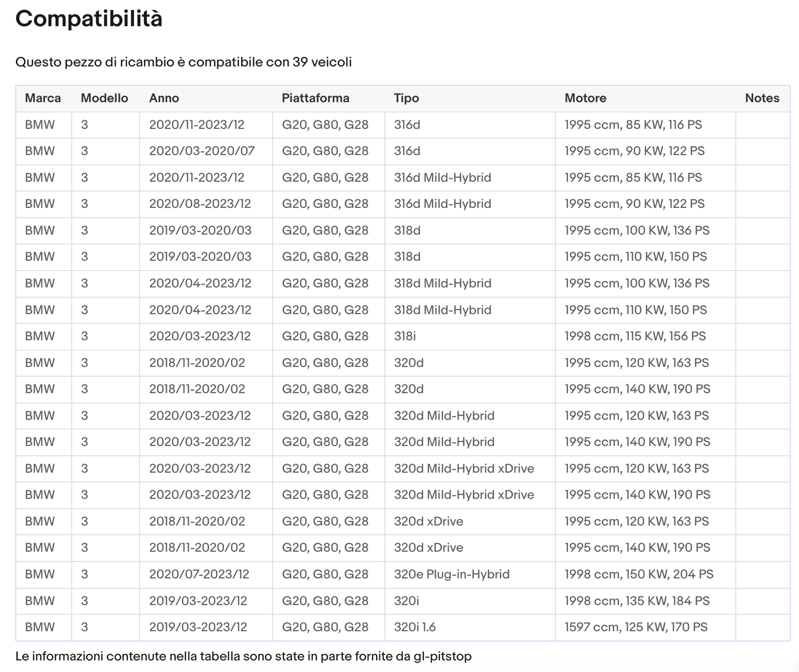Click the 320e Plug-in-Hybrid cell

point(470,575)
